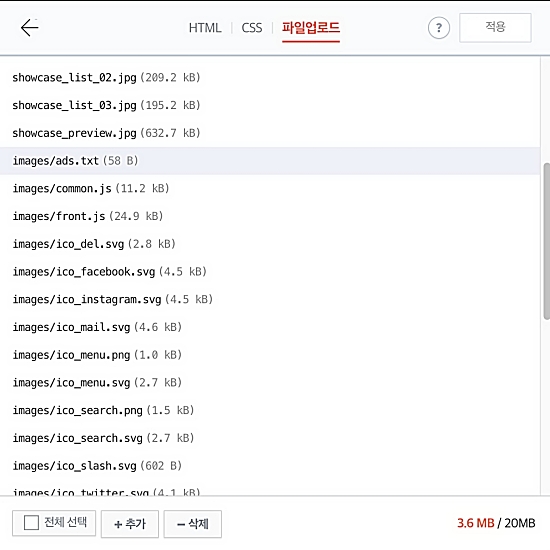Select images/ico_menu.png file row

[270, 355]
